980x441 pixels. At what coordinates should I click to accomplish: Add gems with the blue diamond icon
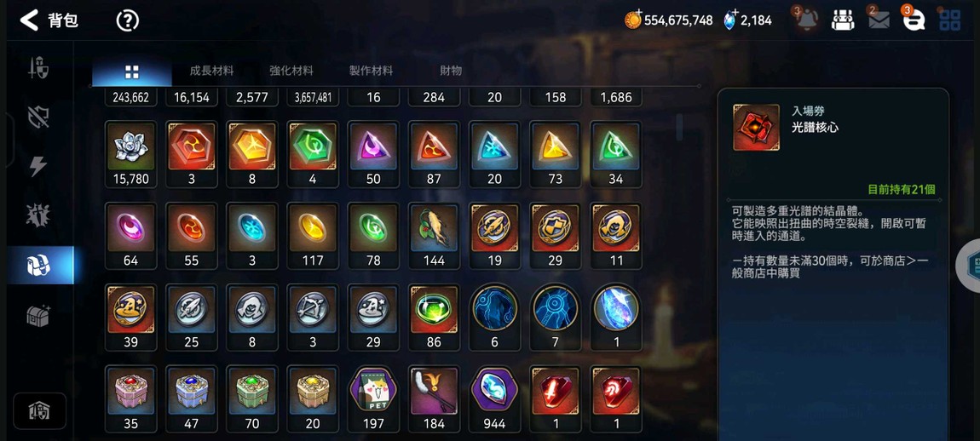click(x=730, y=20)
